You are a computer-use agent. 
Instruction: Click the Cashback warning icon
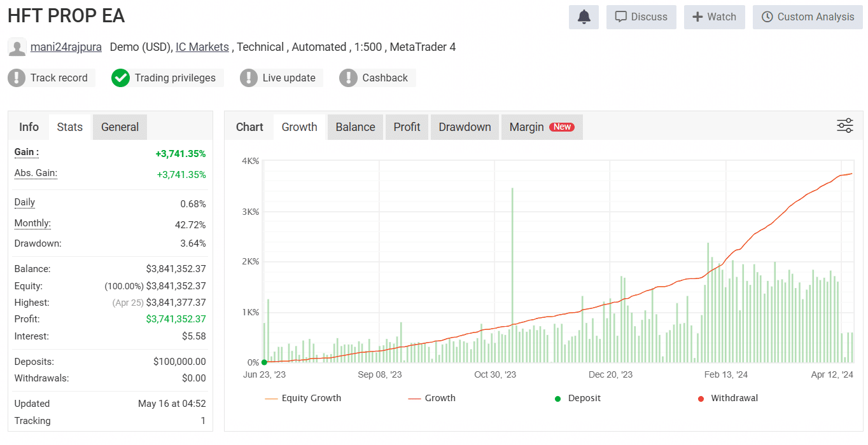(348, 78)
